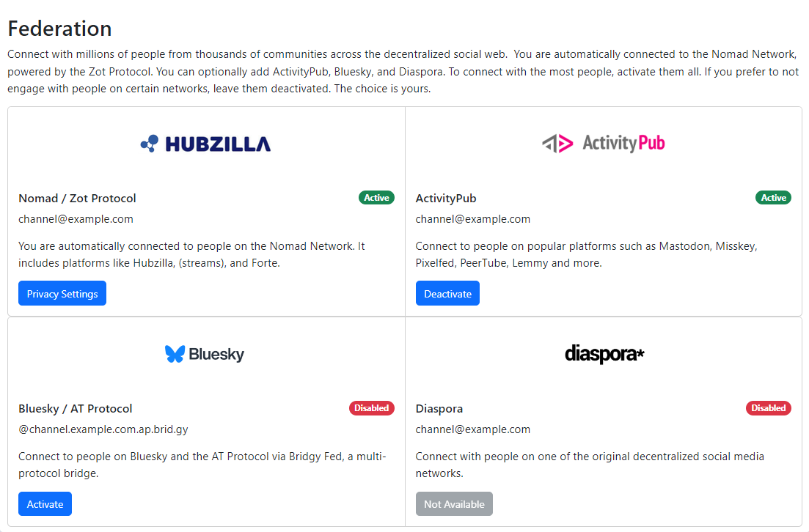This screenshot has height=532, width=809.
Task: Click the Active badge for Nomad
Action: pyautogui.click(x=376, y=198)
